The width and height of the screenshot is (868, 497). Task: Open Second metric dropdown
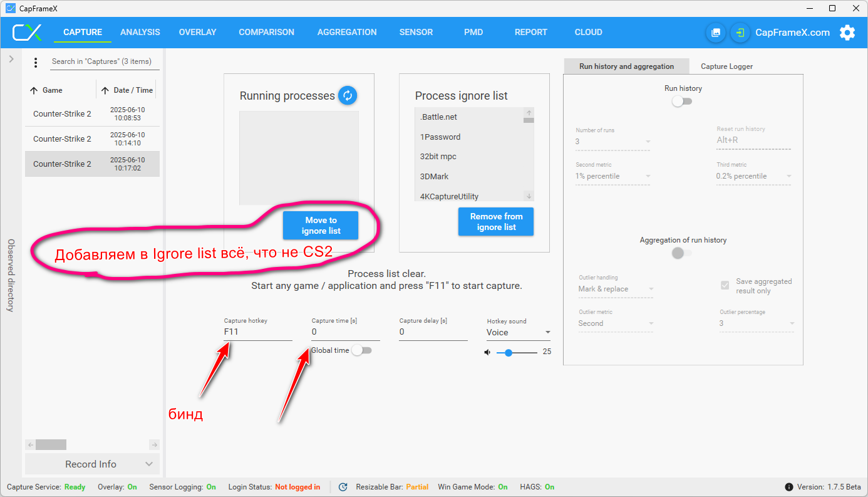[x=612, y=176]
